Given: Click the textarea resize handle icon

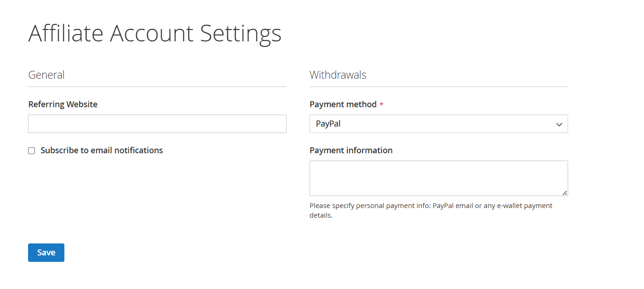Looking at the screenshot, I should pos(565,194).
